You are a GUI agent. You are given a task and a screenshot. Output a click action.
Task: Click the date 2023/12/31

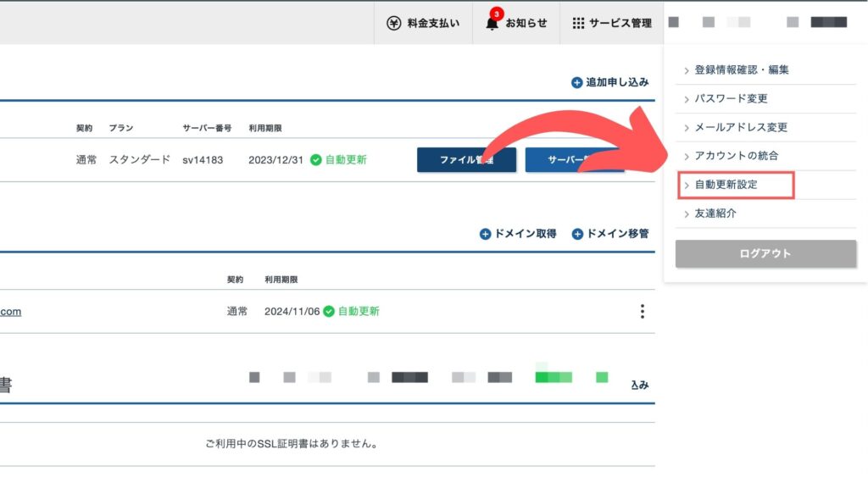coord(275,160)
